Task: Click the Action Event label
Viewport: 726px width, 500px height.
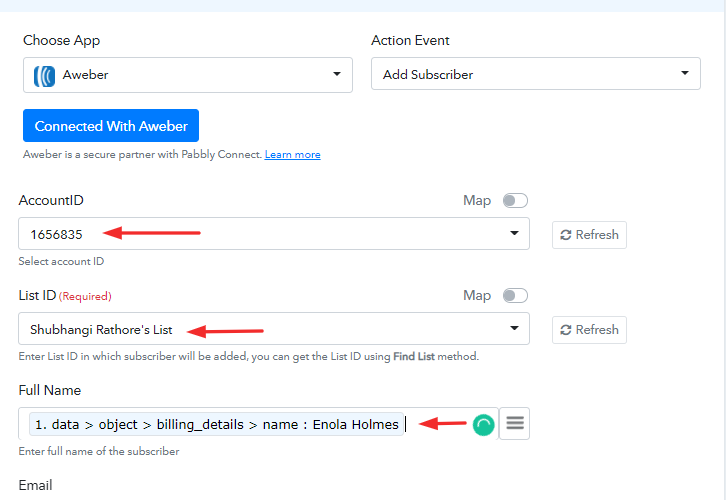Action: point(410,40)
